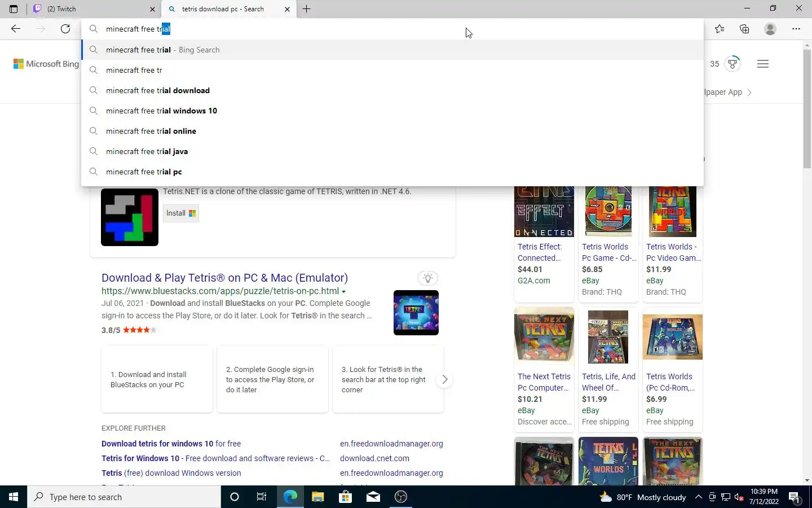Open Mail app from the taskbar
This screenshot has width=812, height=508.
click(373, 497)
